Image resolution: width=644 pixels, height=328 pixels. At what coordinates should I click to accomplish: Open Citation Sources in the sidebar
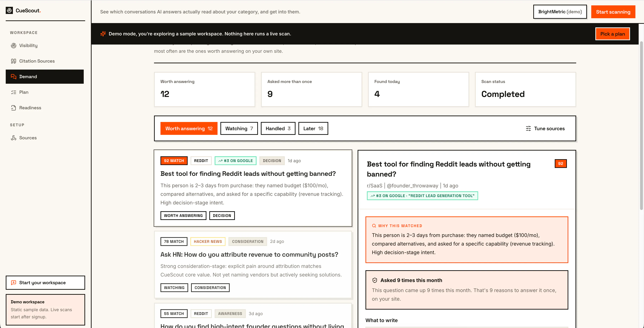click(x=45, y=61)
